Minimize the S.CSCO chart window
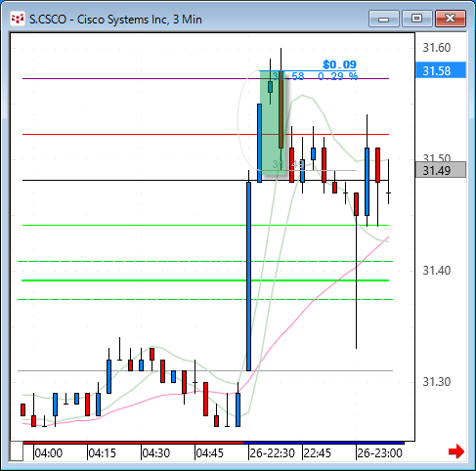The width and height of the screenshot is (476, 471). 384,19
